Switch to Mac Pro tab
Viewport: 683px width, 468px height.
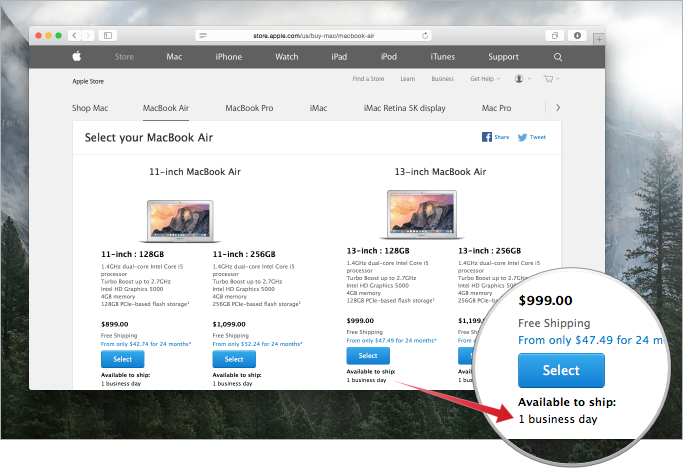(497, 108)
